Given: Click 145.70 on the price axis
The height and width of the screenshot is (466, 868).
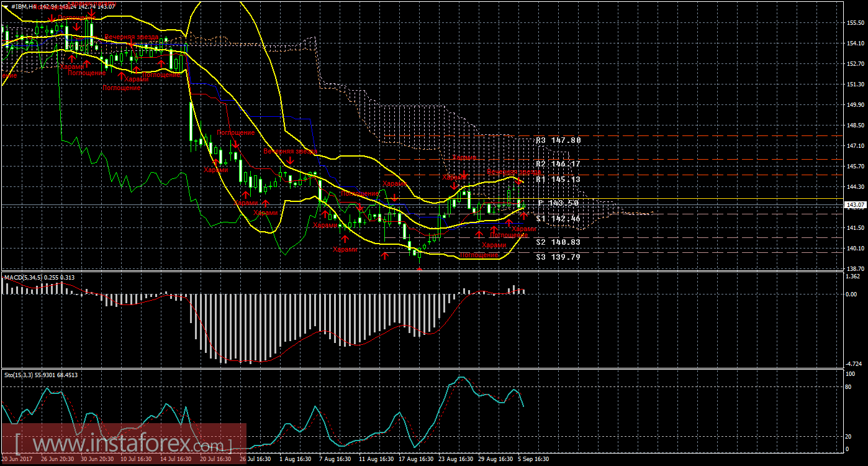Looking at the screenshot, I should (x=855, y=167).
